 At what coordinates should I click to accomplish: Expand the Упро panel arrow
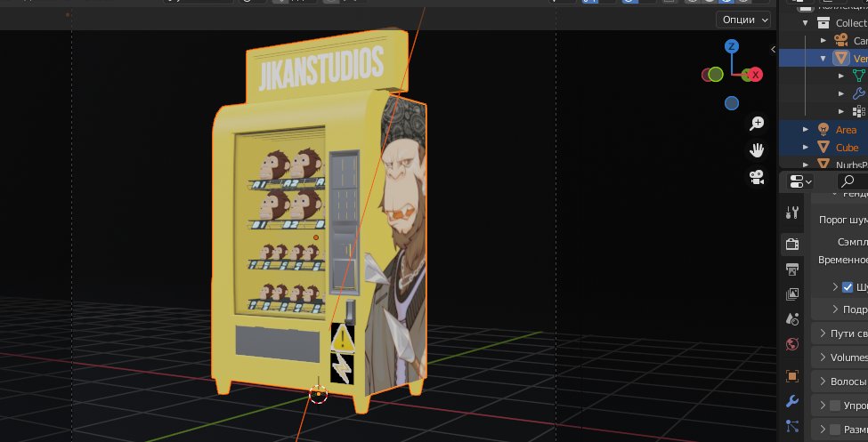[x=823, y=406]
